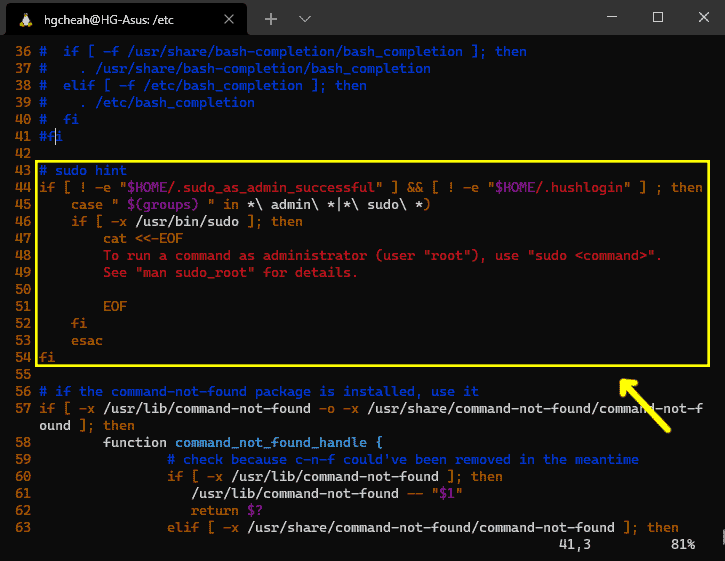Close the terminal window
The image size is (725, 561).
(703, 18)
